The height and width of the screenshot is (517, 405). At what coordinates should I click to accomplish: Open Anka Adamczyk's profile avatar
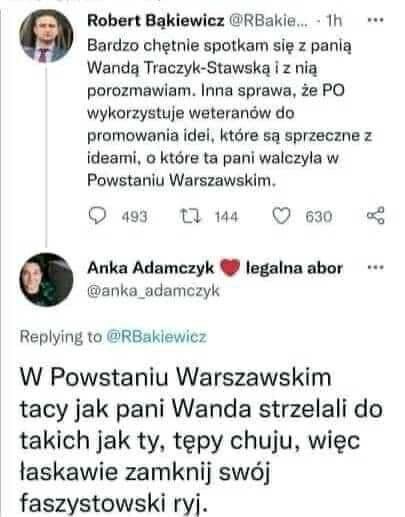pyautogui.click(x=46, y=279)
